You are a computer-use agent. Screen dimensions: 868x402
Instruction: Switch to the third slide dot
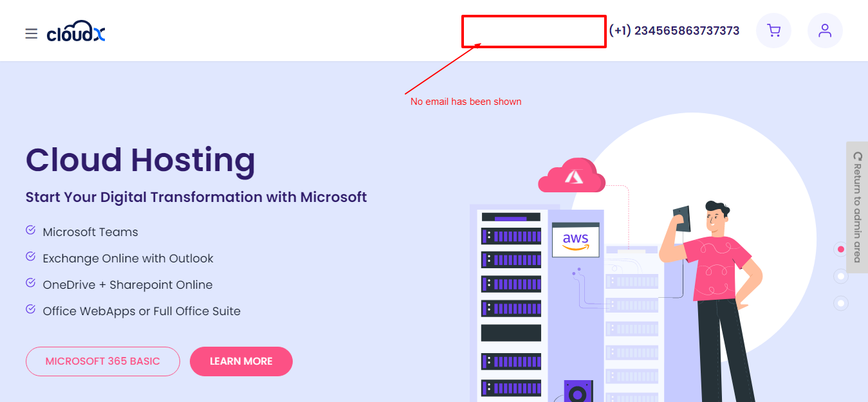[840, 303]
